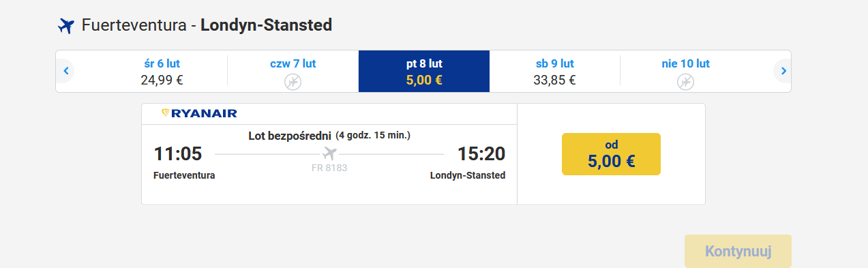Click the 11:05 departure time

(x=178, y=154)
